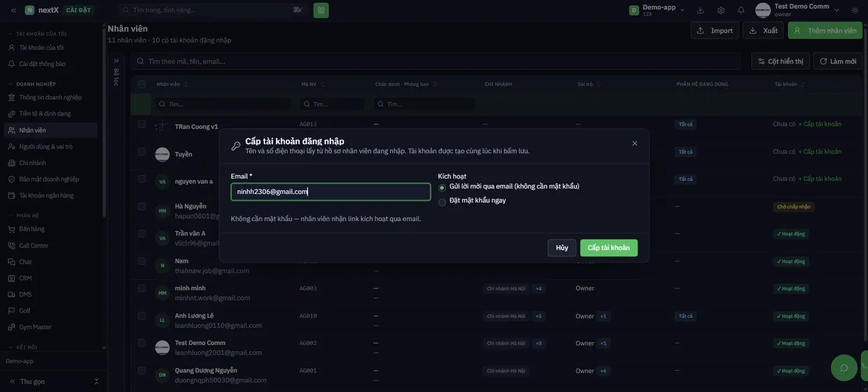Focus the Tìm theo mã, tên, email search box
868x392 pixels.
pyautogui.click(x=436, y=61)
